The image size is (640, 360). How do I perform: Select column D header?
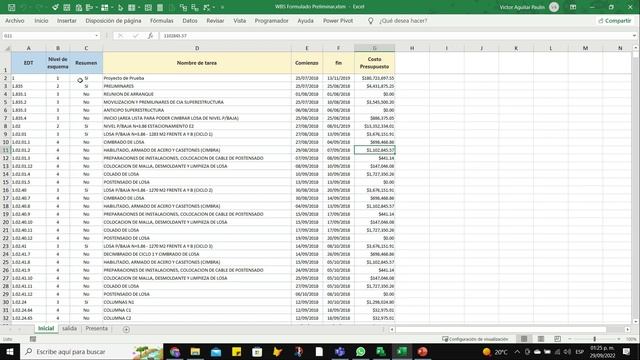pyautogui.click(x=197, y=48)
